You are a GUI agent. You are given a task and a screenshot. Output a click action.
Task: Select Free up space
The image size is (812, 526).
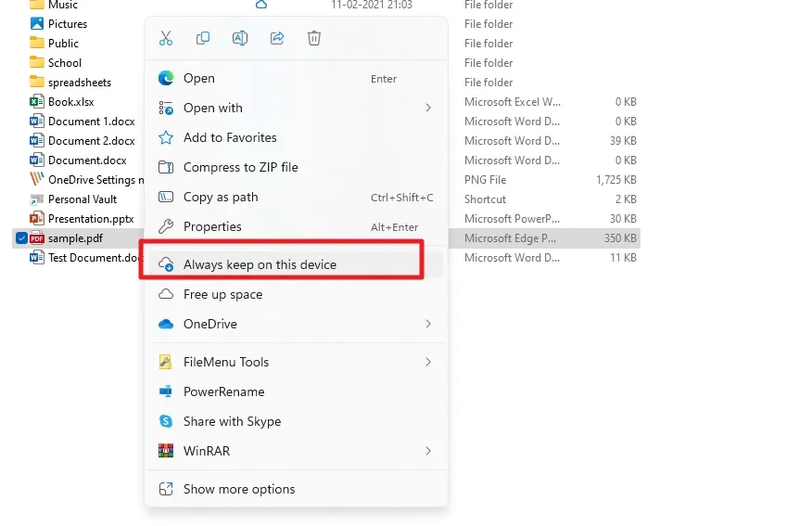pyautogui.click(x=296, y=294)
